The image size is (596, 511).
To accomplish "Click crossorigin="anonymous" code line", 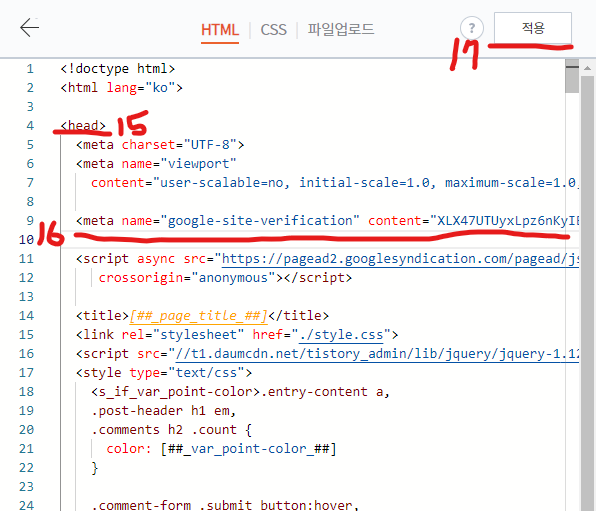I will point(225,278).
